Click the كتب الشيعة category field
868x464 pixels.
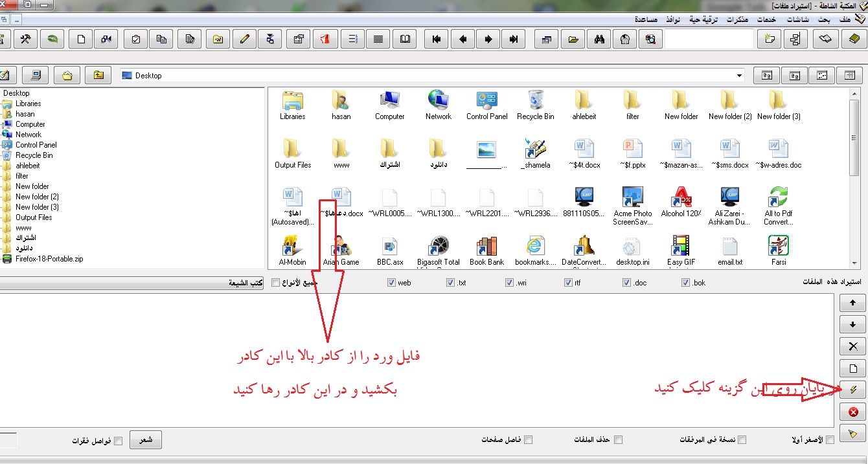(131, 283)
